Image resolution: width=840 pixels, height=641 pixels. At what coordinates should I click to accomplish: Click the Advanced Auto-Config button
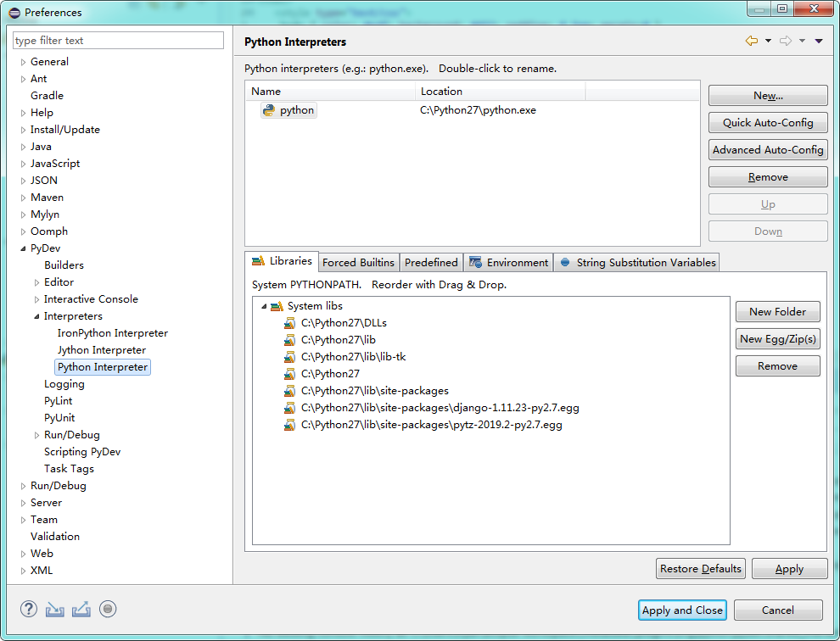[768, 150]
